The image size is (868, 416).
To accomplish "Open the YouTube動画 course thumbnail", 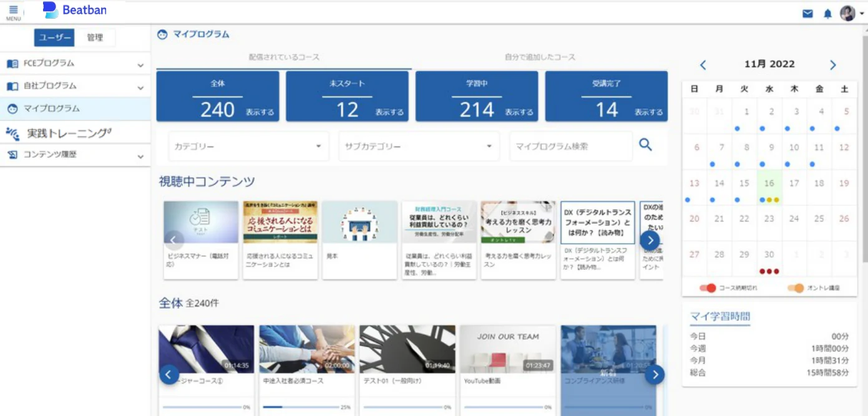I will (507, 349).
